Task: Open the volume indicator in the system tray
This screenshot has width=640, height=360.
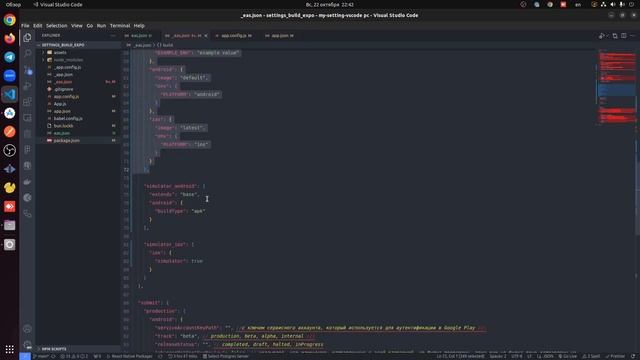Action: (613, 4)
